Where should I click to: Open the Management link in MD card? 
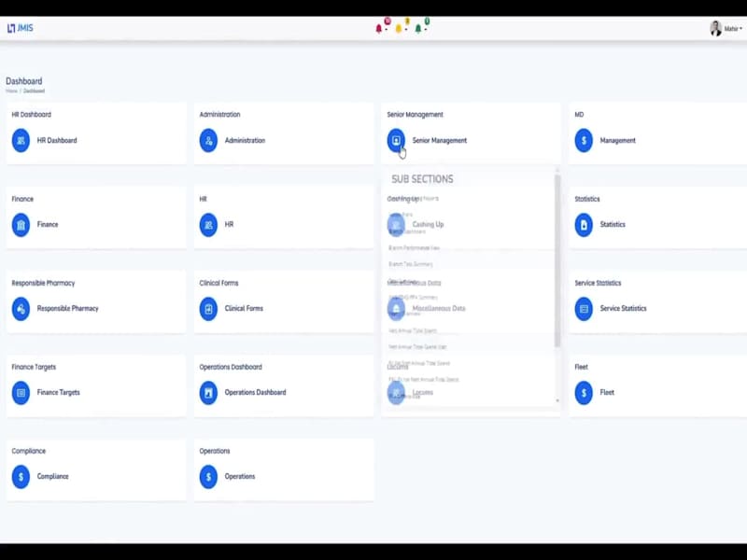coord(617,141)
